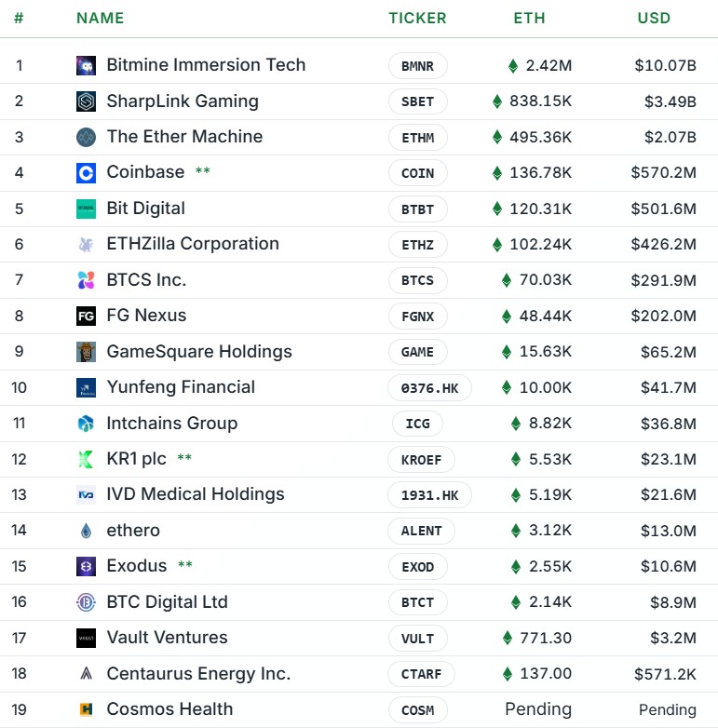Open the Centaurus Energy Inc. entry
This screenshot has height=728, width=718.
pyautogui.click(x=198, y=674)
